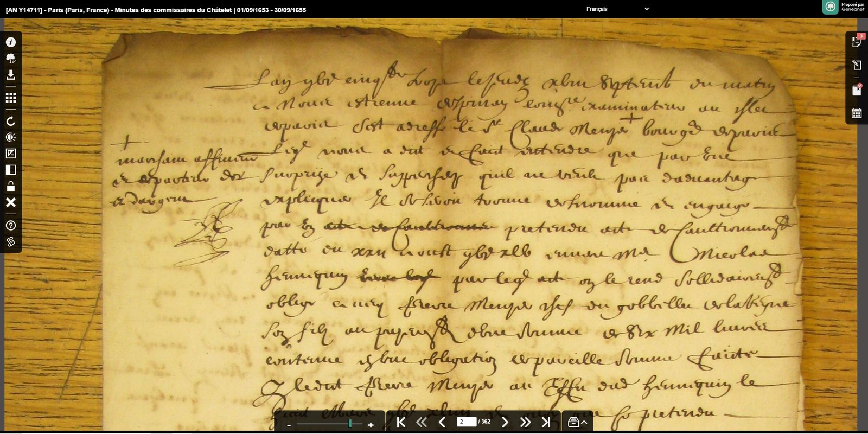Open the Français language dropdown
868x434 pixels.
coord(617,9)
